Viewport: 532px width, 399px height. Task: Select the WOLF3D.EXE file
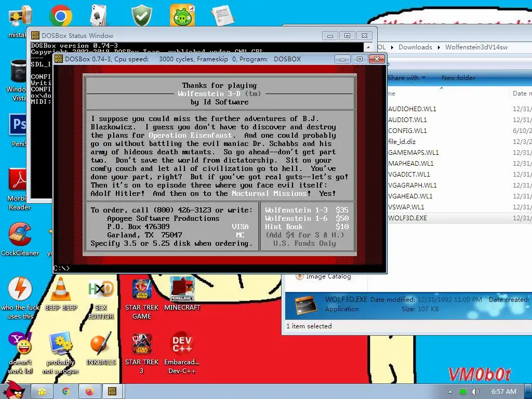407,218
